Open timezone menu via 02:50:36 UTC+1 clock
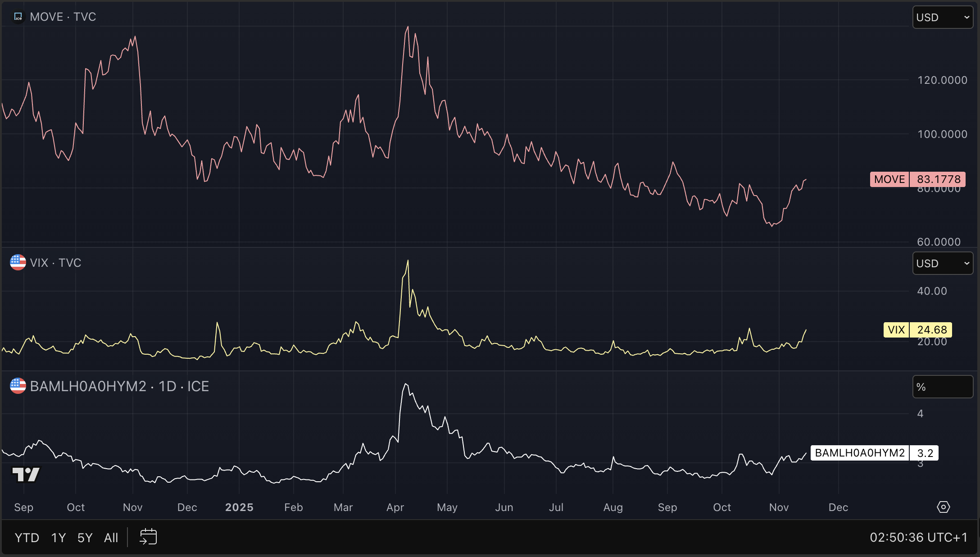The image size is (980, 557). tap(918, 538)
